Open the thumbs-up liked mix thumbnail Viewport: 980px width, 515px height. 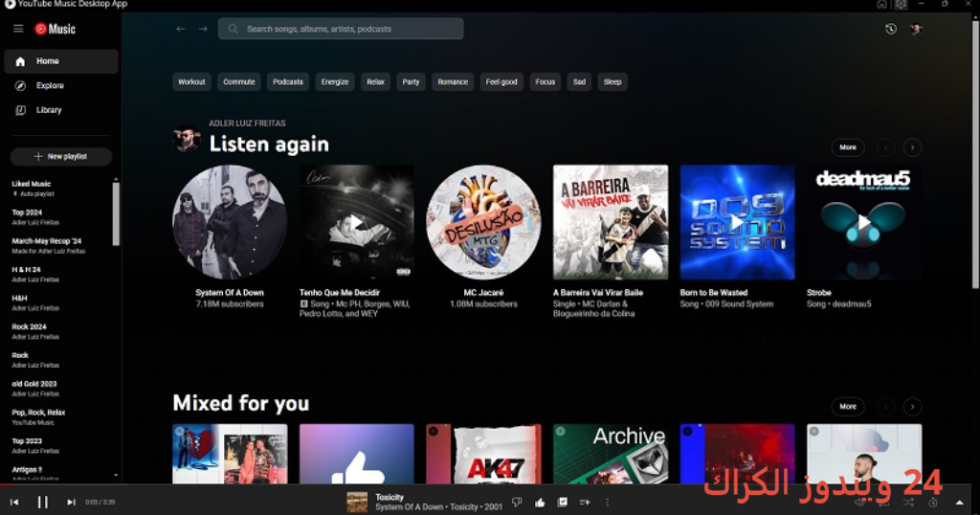point(356,454)
